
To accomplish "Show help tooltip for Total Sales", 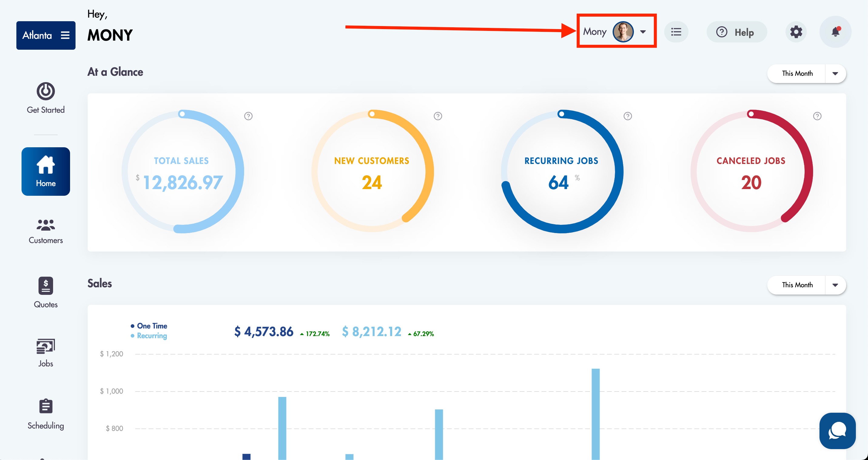I will 248,116.
